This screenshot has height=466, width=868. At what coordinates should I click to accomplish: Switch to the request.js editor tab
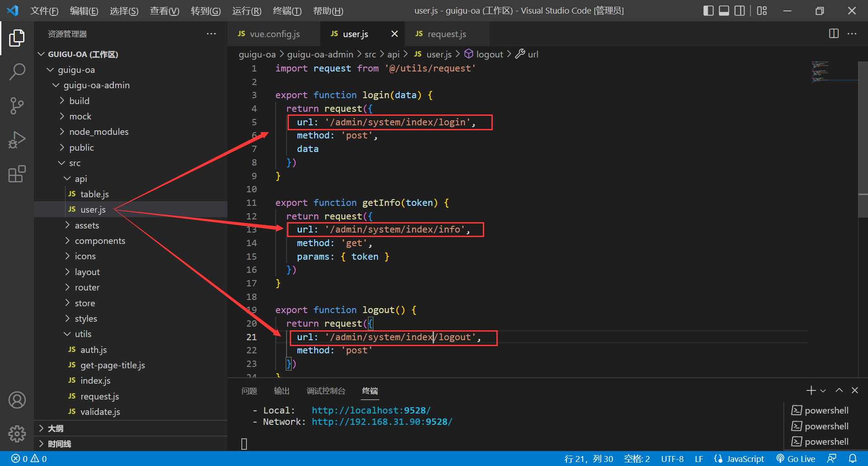[x=446, y=34]
